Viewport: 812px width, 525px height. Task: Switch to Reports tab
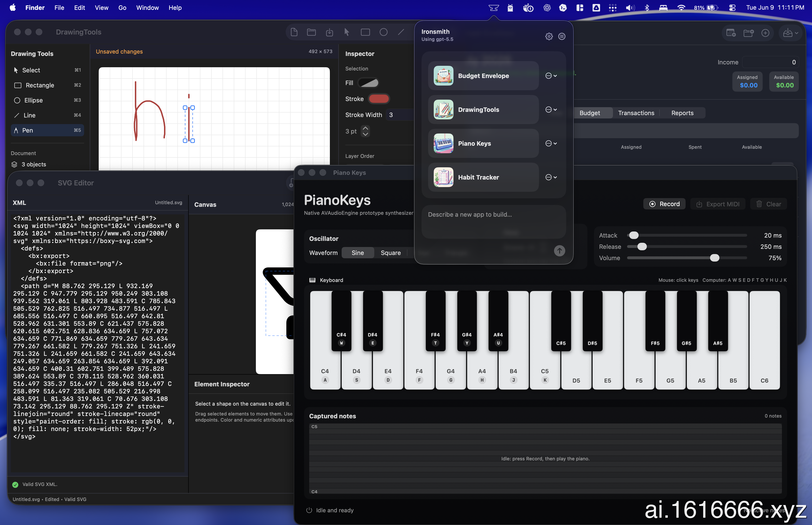coord(682,113)
